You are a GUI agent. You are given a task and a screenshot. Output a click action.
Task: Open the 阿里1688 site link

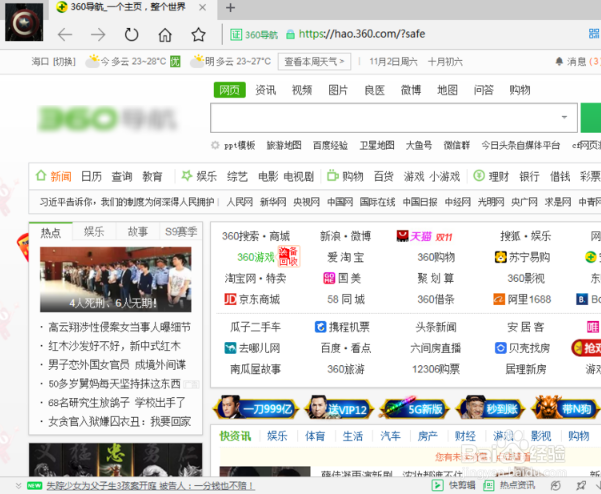522,299
